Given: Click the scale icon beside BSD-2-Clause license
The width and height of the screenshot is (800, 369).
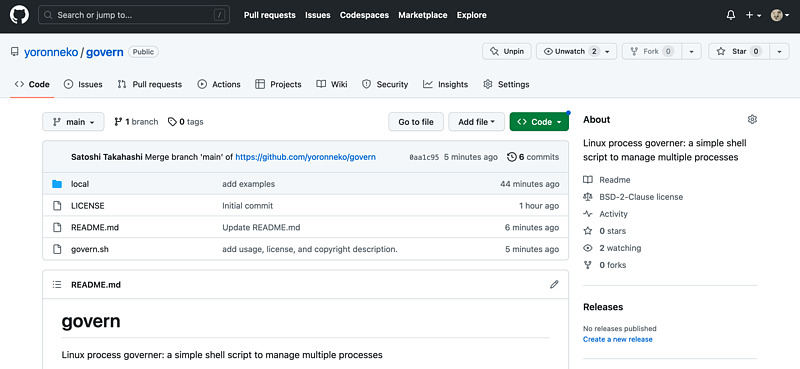Looking at the screenshot, I should [x=588, y=196].
